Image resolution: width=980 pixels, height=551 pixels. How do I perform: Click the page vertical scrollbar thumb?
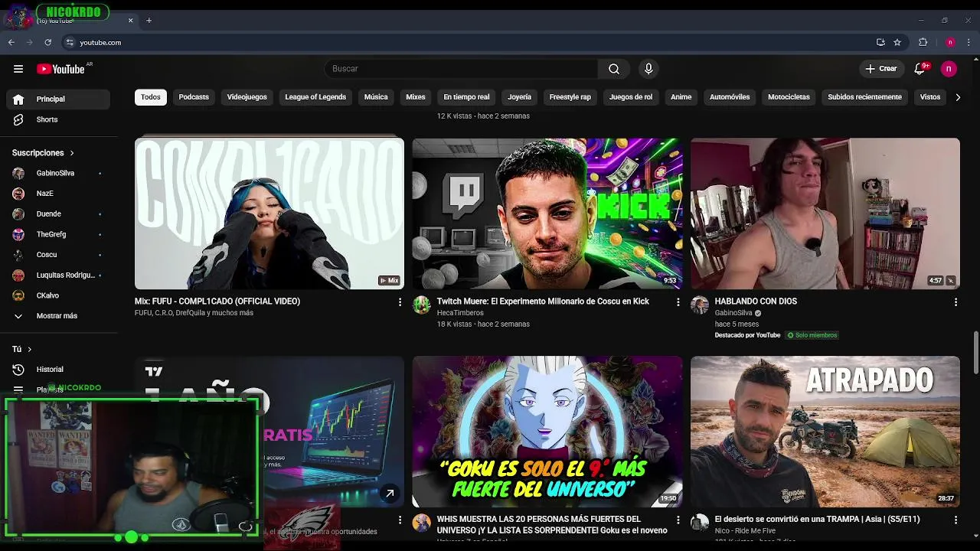point(975,354)
